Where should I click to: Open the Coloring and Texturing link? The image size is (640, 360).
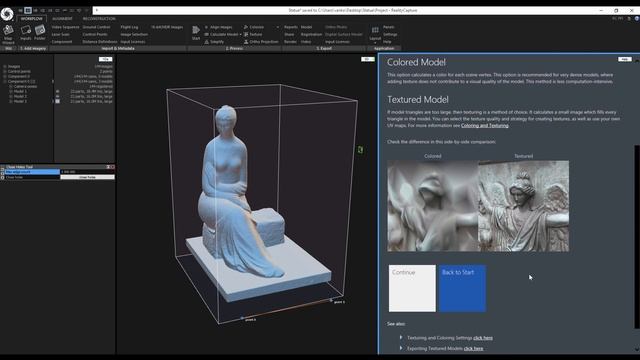pyautogui.click(x=484, y=126)
